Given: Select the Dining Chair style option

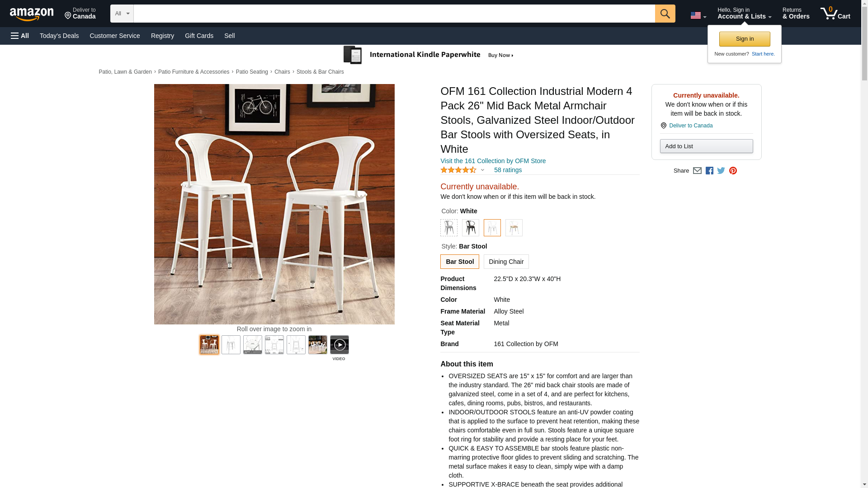Looking at the screenshot, I should click(506, 262).
